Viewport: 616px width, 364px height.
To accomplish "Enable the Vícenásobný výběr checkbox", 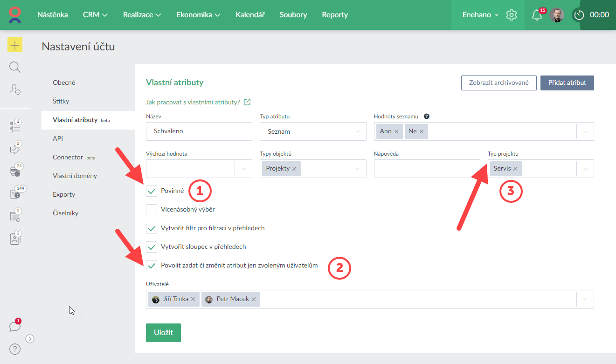I will click(152, 210).
